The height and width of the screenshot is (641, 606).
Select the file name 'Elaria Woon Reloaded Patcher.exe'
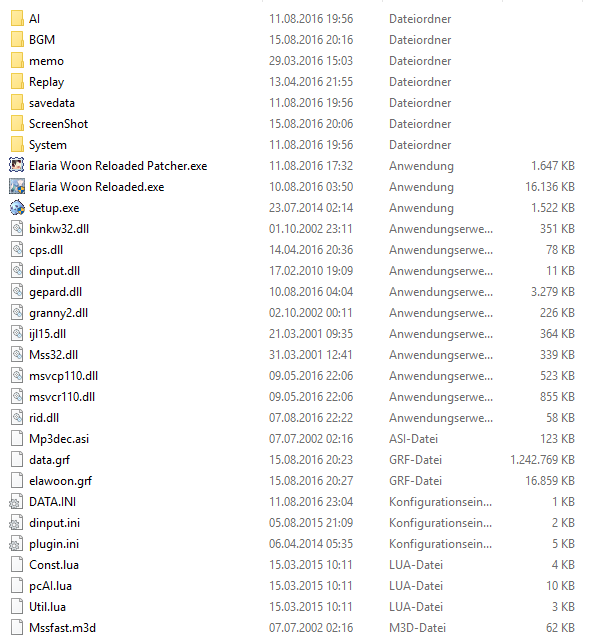118,166
